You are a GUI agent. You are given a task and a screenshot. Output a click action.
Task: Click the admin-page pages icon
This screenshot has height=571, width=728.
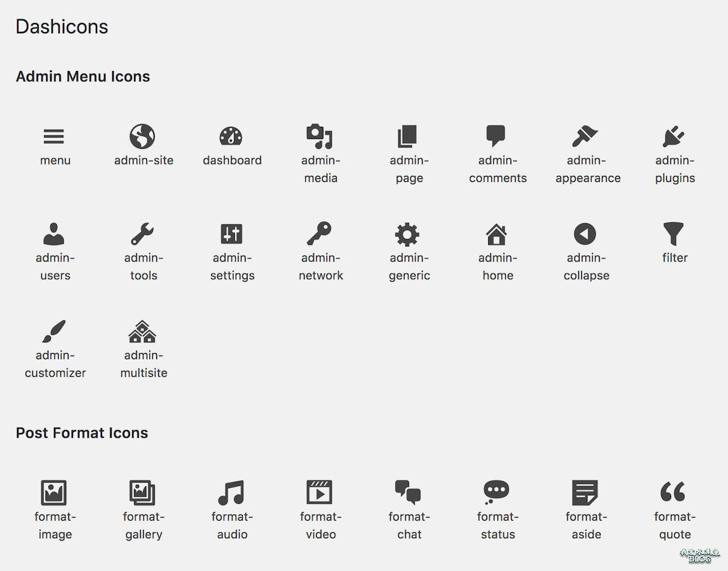pos(408,137)
